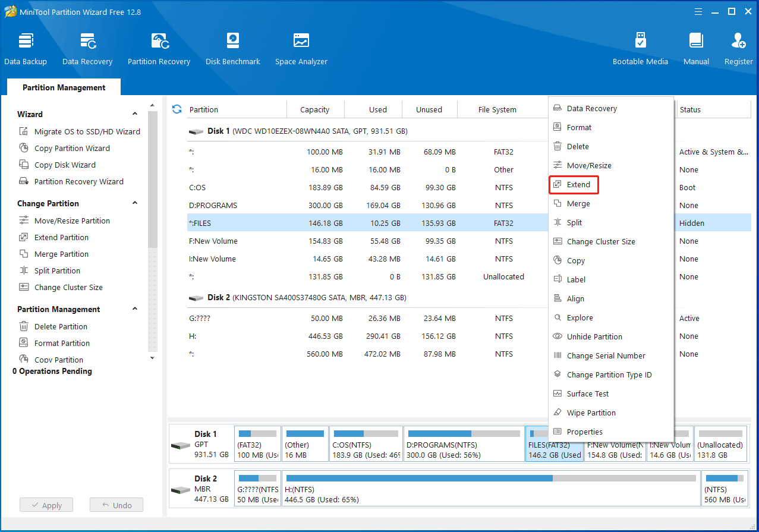Collapse the Wizard section

click(135, 114)
